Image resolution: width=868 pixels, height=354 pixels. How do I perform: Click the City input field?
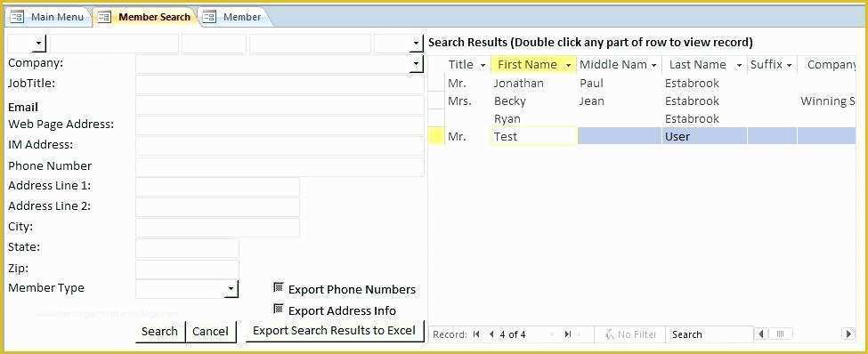click(x=217, y=228)
